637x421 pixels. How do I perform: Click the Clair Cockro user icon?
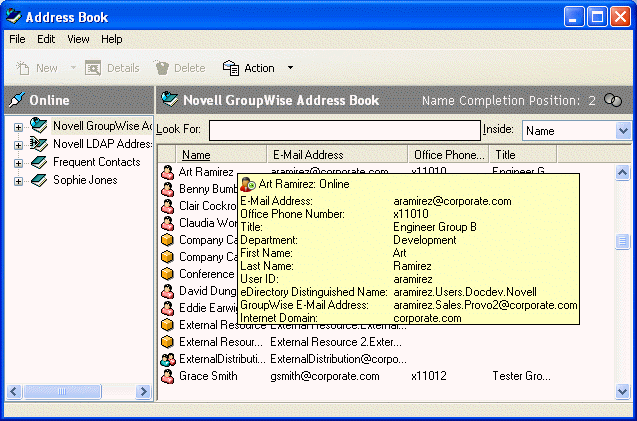167,206
